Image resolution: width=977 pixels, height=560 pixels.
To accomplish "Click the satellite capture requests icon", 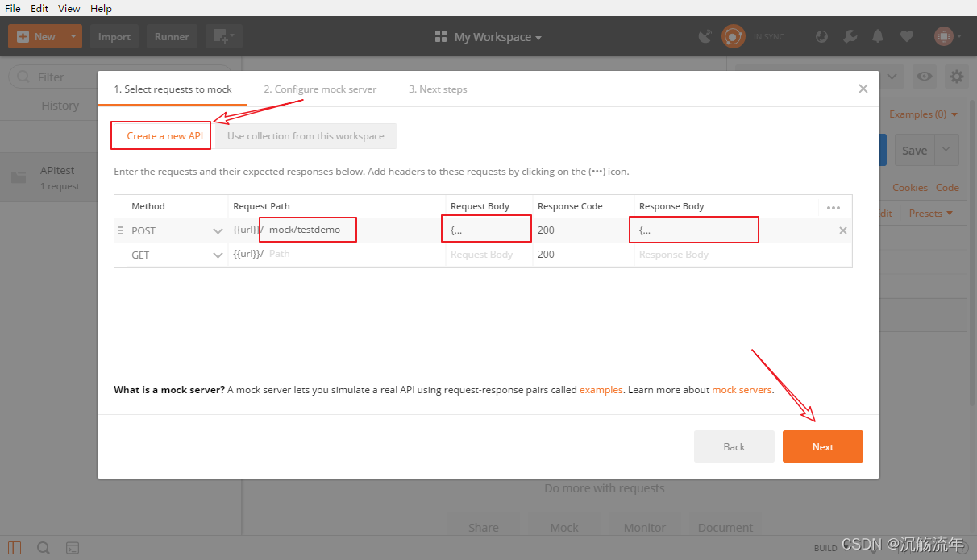I will click(x=705, y=36).
